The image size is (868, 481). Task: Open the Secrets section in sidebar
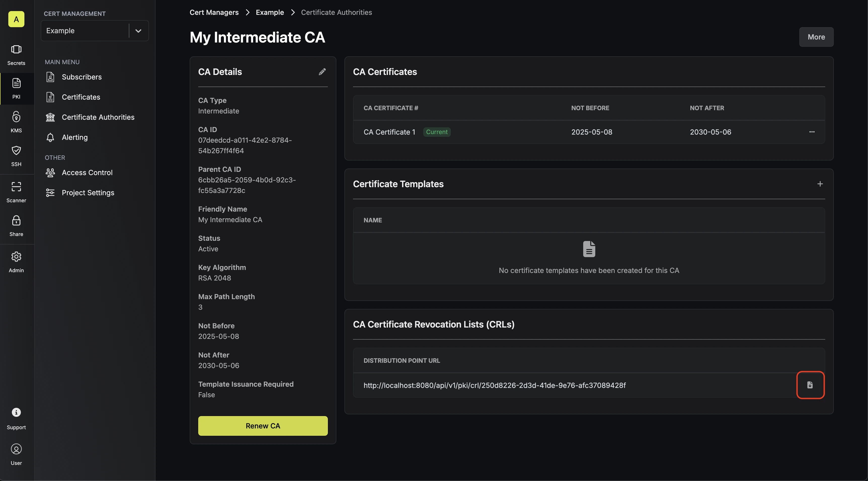(x=16, y=55)
